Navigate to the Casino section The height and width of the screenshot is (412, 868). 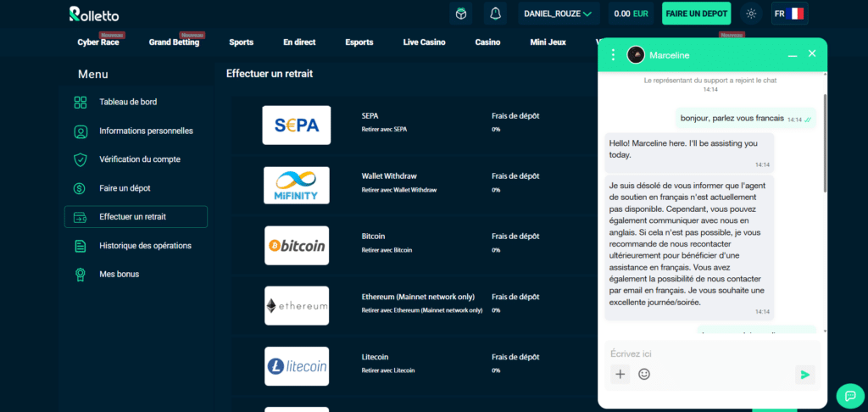click(x=487, y=42)
